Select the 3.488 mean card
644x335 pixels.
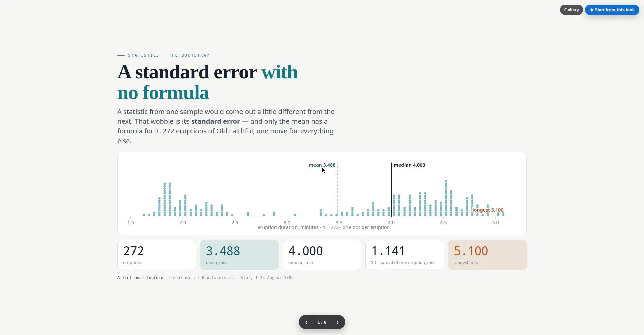click(239, 255)
